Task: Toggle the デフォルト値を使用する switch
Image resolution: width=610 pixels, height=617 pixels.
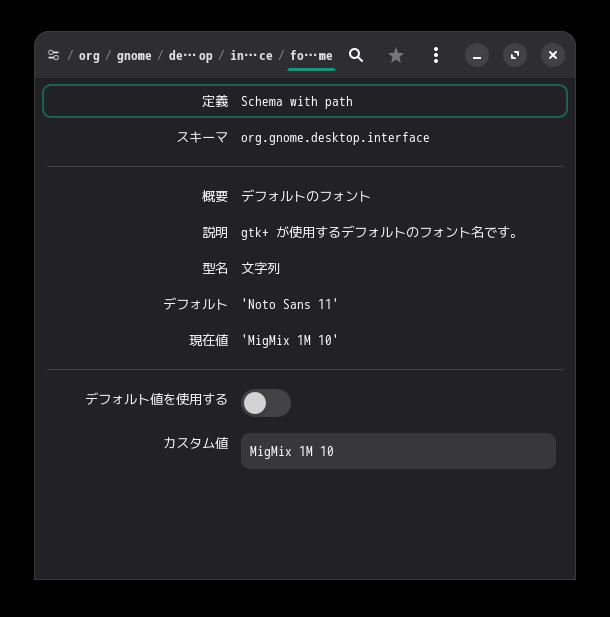Action: [266, 403]
